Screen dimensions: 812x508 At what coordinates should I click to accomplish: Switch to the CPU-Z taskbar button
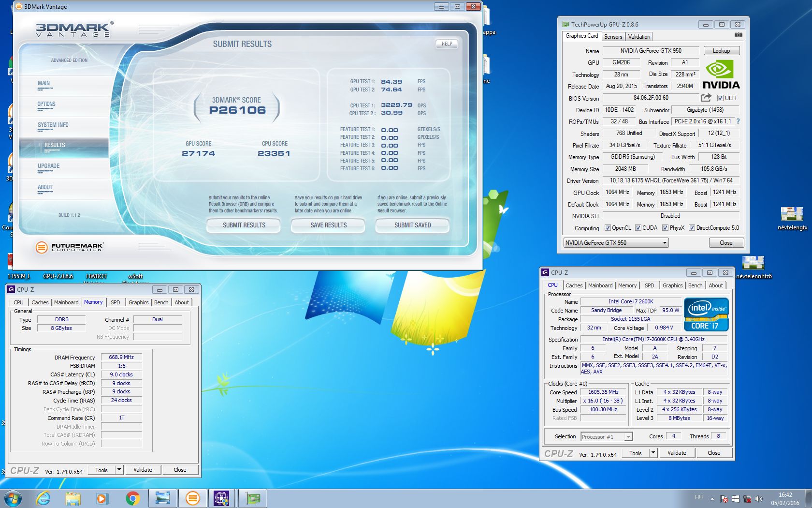[222, 498]
